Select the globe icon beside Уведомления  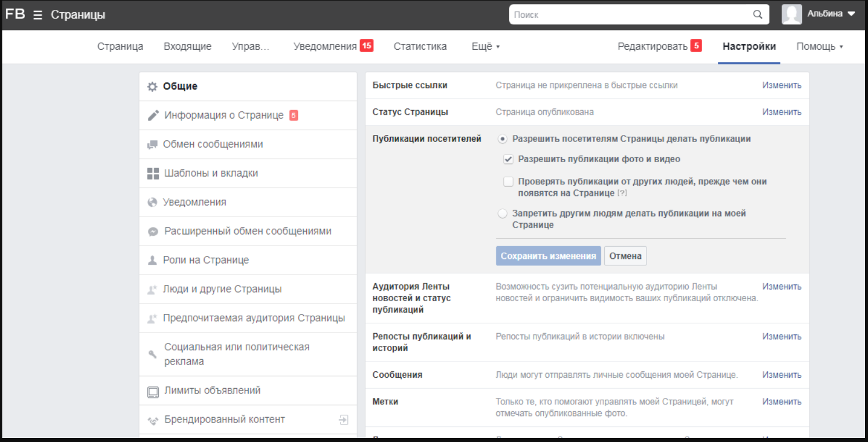pyautogui.click(x=152, y=202)
